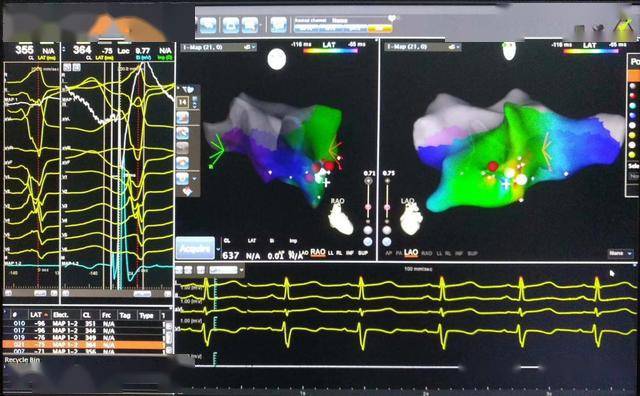Select SUP view in left map
The width and height of the screenshot is (640, 396).
(x=362, y=253)
